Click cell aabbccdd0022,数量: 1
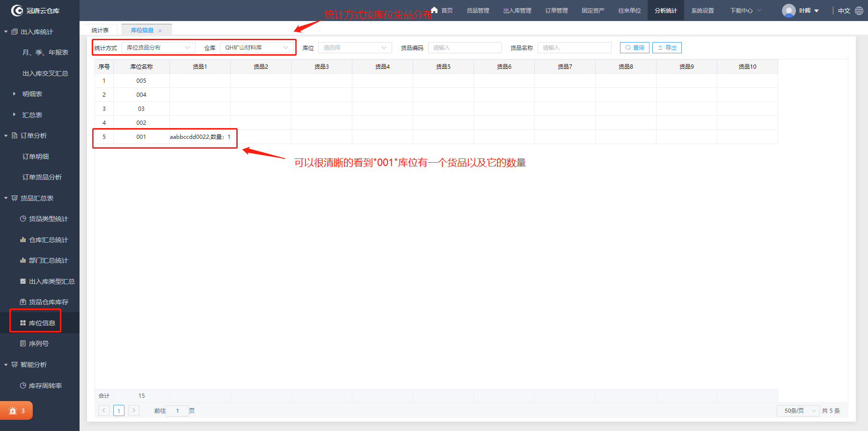868x431 pixels. click(200, 137)
